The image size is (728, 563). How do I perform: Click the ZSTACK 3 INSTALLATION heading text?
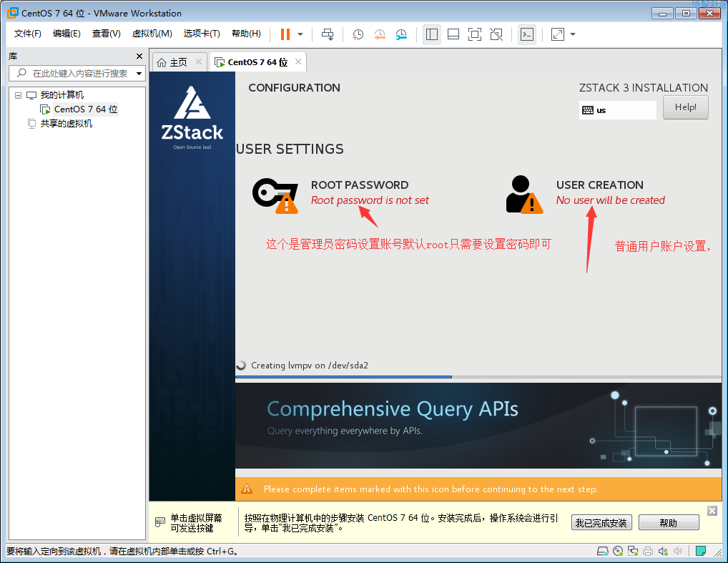pyautogui.click(x=643, y=88)
